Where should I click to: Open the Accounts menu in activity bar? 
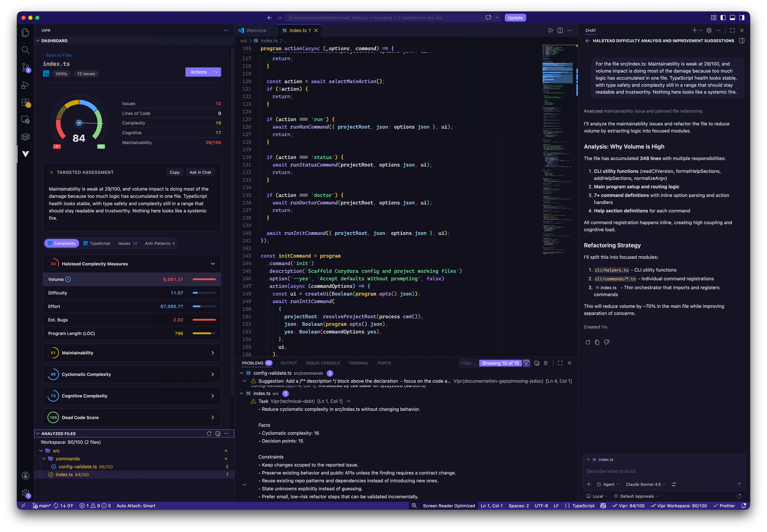[x=25, y=476]
